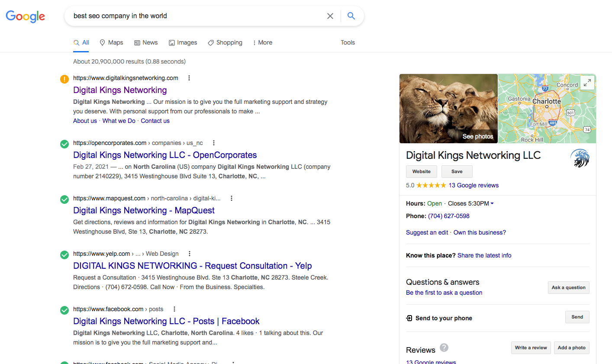612x364 pixels.
Task: Open the What we Do sitelink
Action: tap(119, 121)
